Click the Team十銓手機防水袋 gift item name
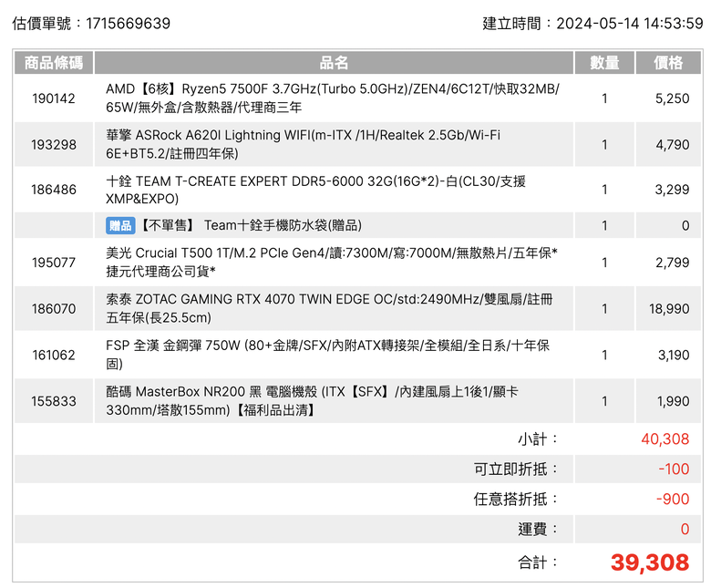This screenshot has width=711, height=588. 283,225
